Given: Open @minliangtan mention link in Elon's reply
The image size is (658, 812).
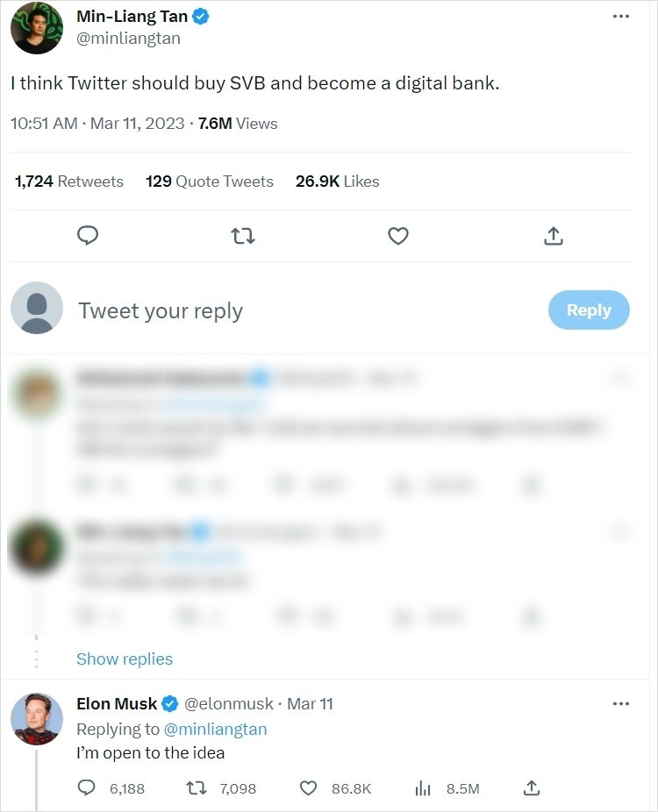Looking at the screenshot, I should tap(216, 729).
